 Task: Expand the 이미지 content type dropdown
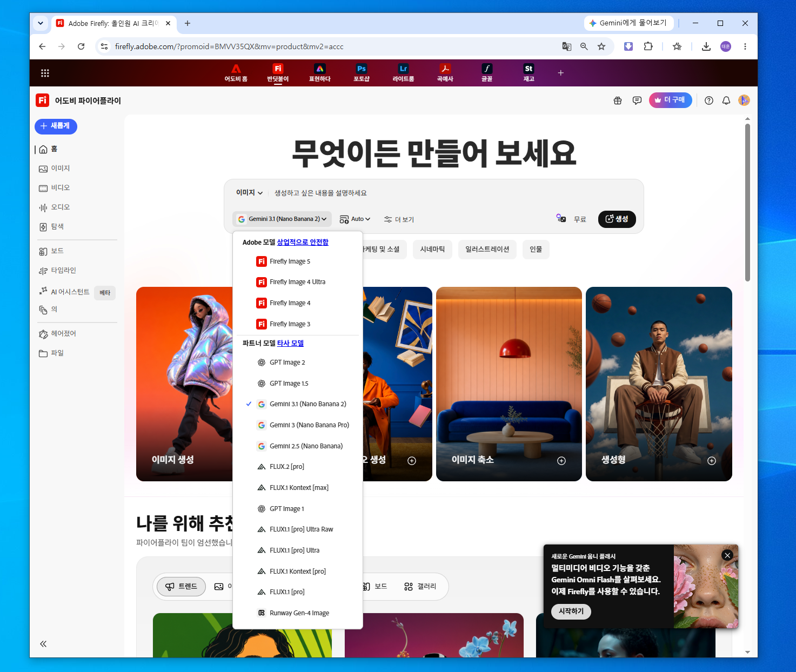249,193
